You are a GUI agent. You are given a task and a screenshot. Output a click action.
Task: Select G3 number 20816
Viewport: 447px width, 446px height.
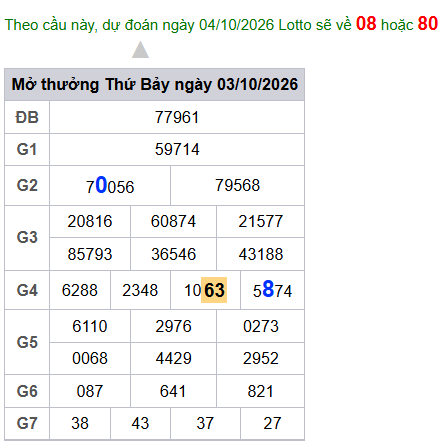tap(90, 221)
